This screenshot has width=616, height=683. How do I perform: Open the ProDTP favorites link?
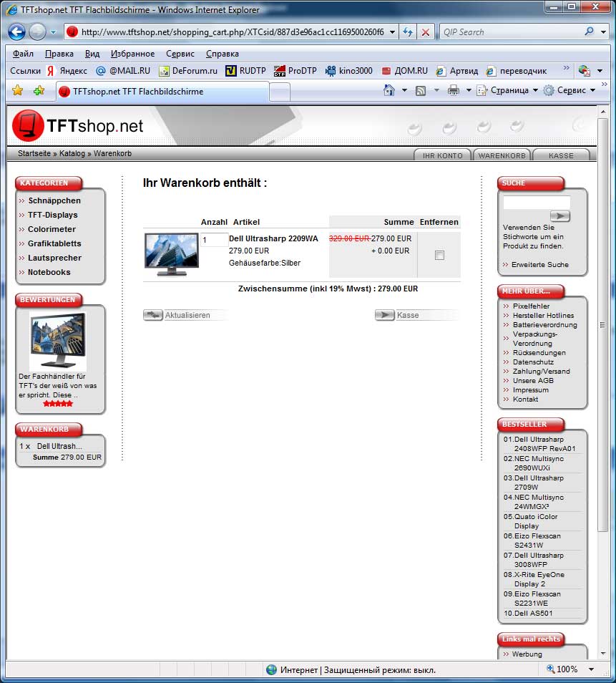295,71
